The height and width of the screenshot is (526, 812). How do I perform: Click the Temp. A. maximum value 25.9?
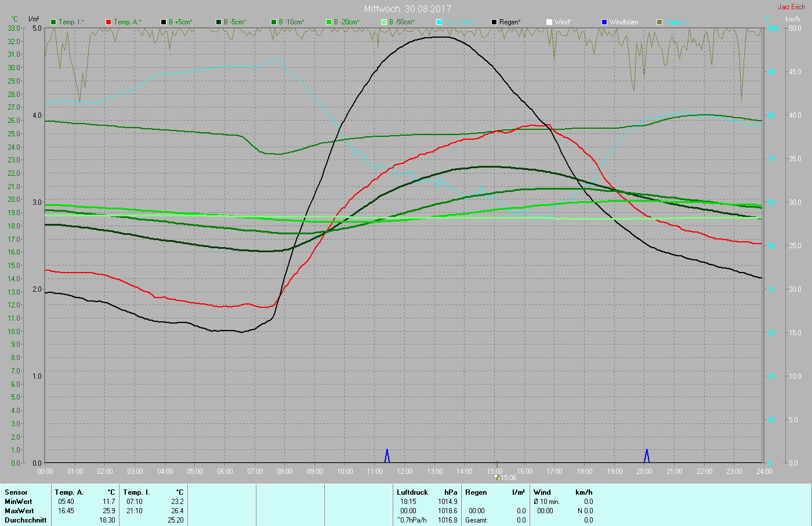pos(109,511)
